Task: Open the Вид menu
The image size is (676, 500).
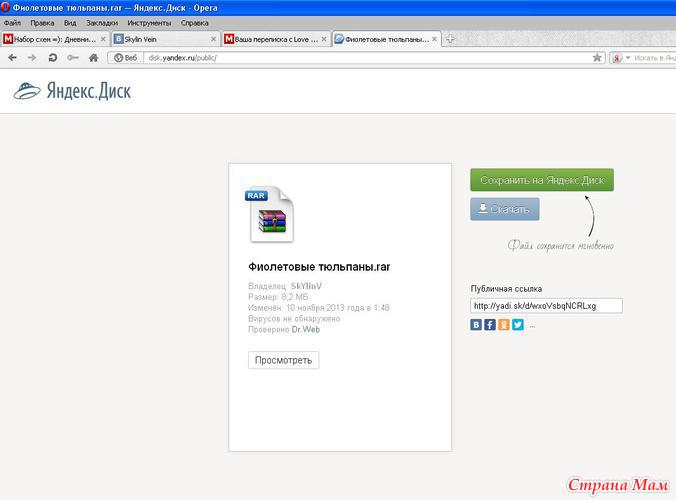Action: (70, 23)
